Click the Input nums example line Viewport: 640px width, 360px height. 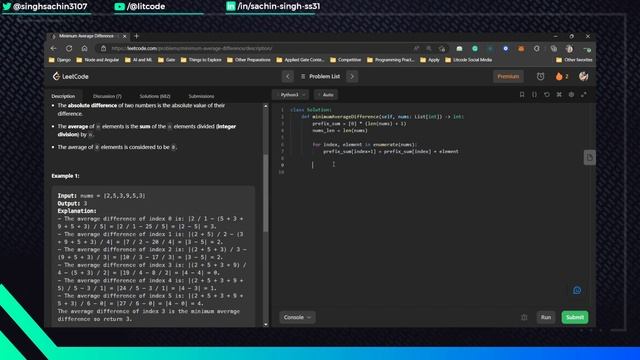[101, 196]
